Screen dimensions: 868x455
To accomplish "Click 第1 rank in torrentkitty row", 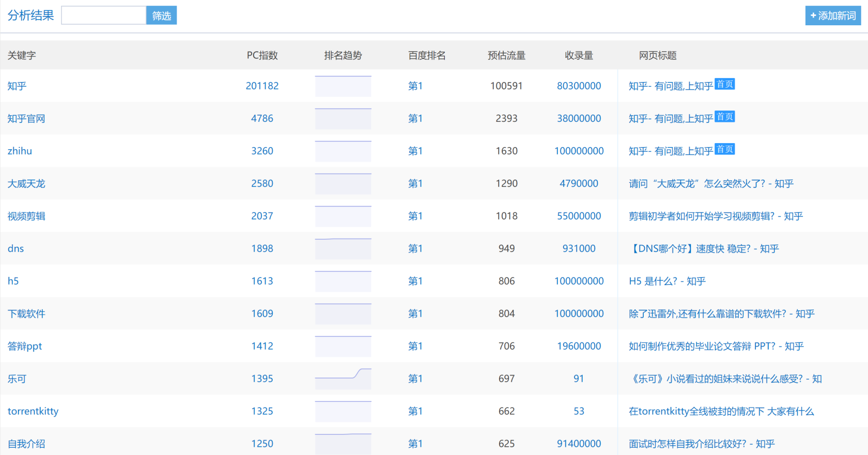I will (x=415, y=411).
